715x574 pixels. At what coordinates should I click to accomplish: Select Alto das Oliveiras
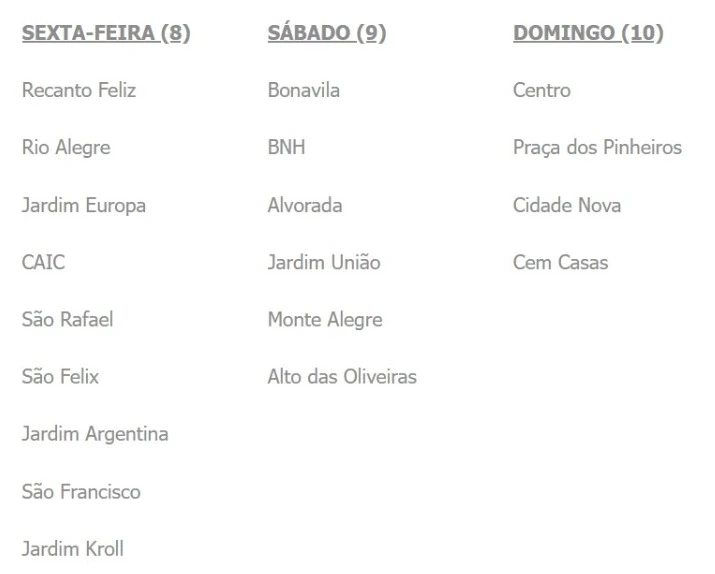pyautogui.click(x=342, y=378)
